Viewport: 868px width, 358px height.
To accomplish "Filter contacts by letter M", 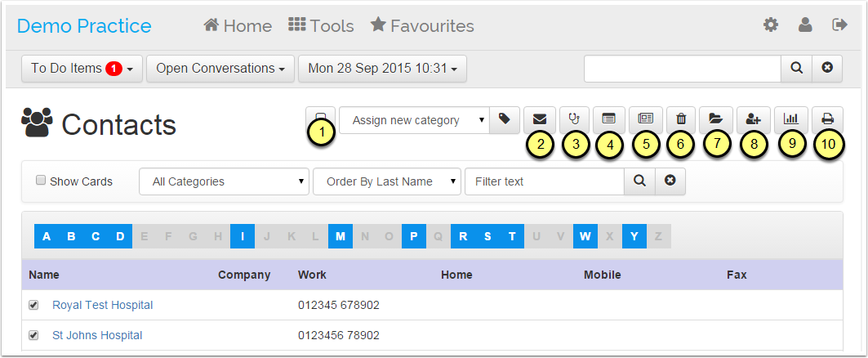I will coord(341,237).
